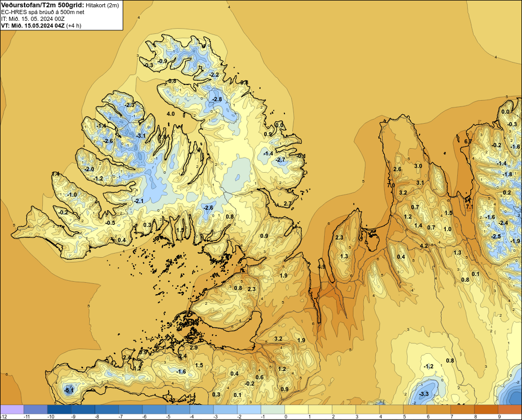Viewport: 522px width, 420px height.
Task: Click the "-1.8" temperature value on the map
Action: [507, 174]
